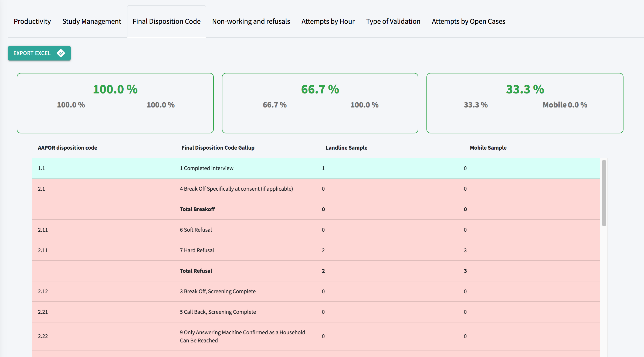Image resolution: width=644 pixels, height=357 pixels.
Task: Switch to Study Management tab
Action: click(91, 21)
